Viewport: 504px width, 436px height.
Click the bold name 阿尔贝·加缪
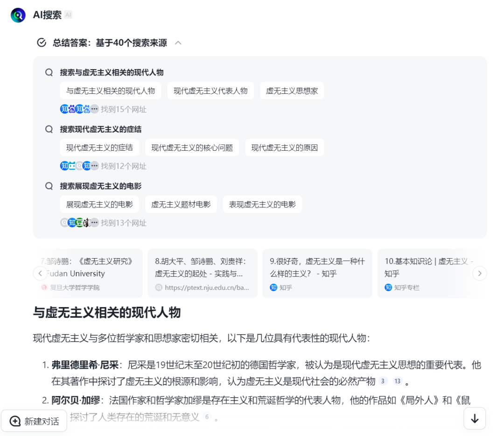(76, 401)
